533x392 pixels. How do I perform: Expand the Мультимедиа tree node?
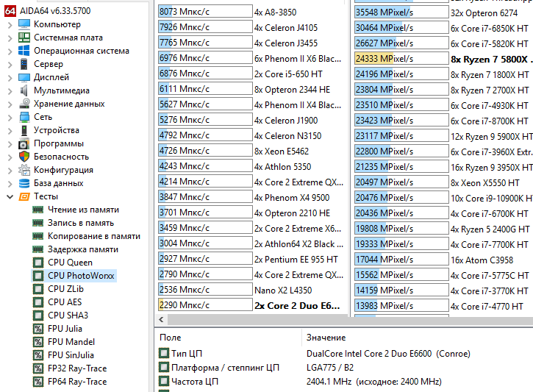10,91
